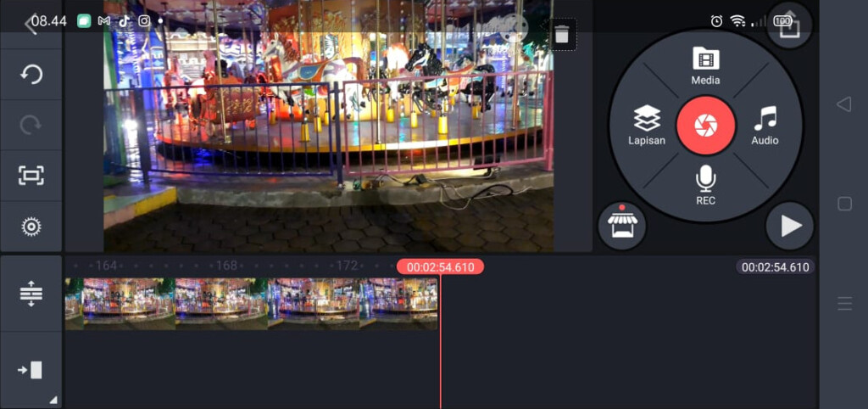Tap the Redo arrow icon
The width and height of the screenshot is (868, 409).
31,126
